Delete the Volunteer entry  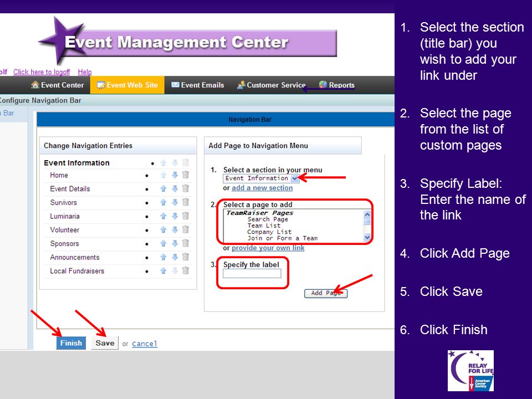click(x=185, y=229)
